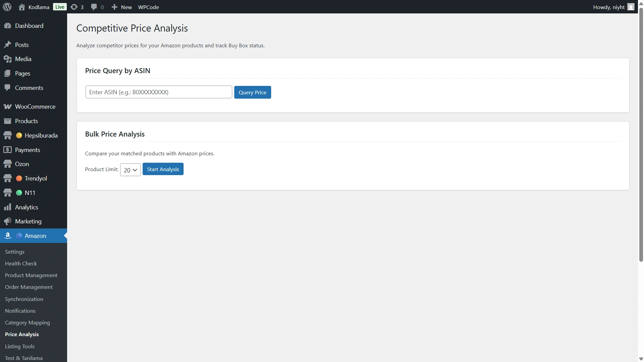Image resolution: width=644 pixels, height=362 pixels.
Task: Click the WordPress logo icon
Action: [x=7, y=7]
